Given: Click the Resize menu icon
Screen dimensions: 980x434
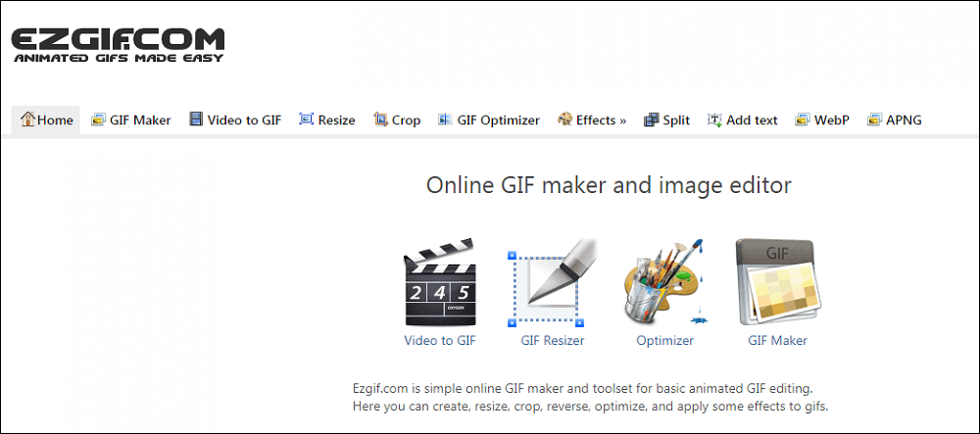Looking at the screenshot, I should tap(306, 120).
